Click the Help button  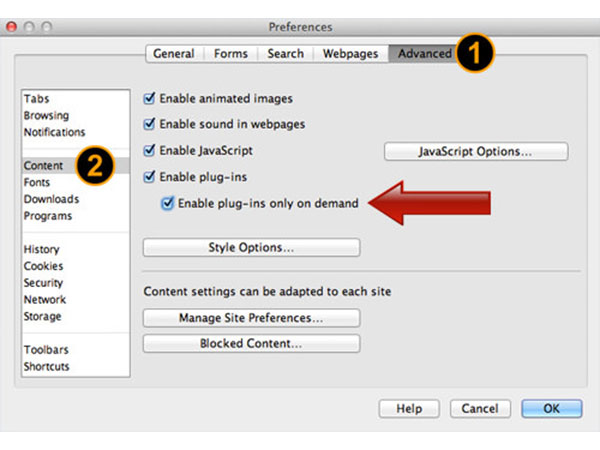[x=409, y=408]
